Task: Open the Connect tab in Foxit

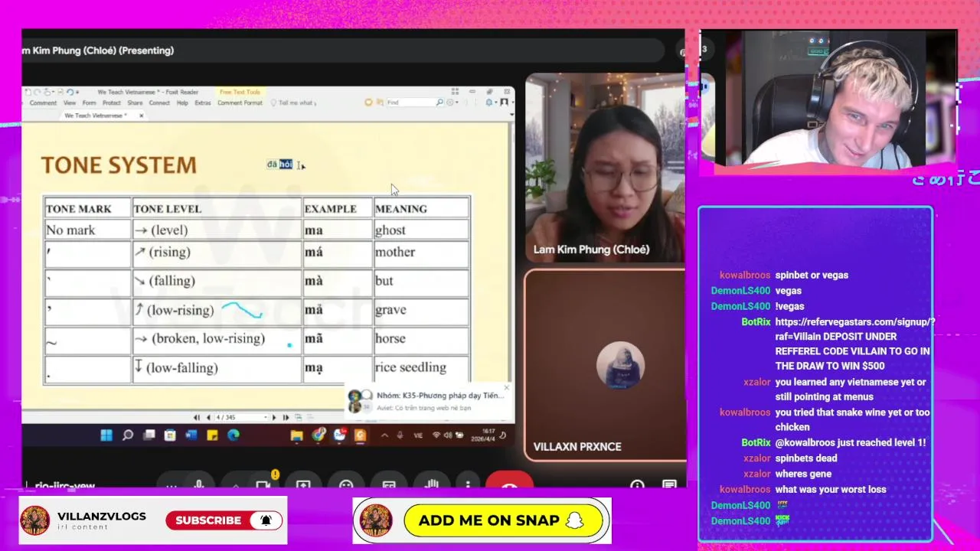Action: 159,103
